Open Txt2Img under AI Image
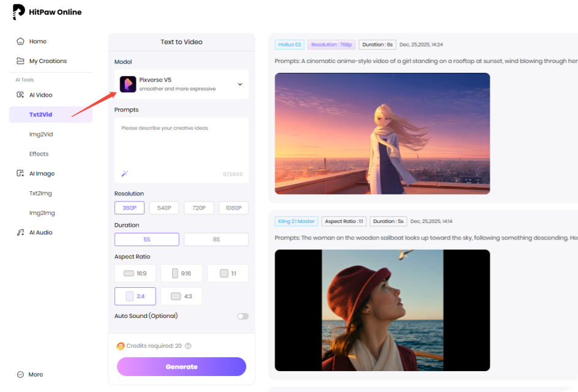Viewport: 578px width, 392px height. point(41,194)
